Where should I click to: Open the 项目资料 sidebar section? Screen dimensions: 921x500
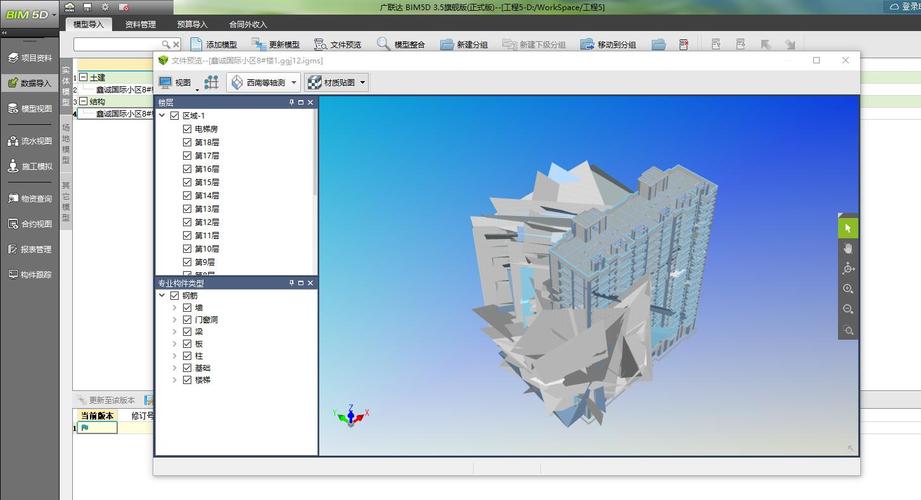click(x=29, y=58)
